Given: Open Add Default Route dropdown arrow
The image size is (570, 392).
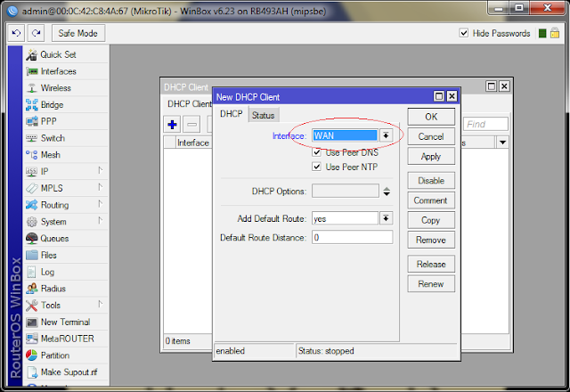Looking at the screenshot, I should pos(386,218).
